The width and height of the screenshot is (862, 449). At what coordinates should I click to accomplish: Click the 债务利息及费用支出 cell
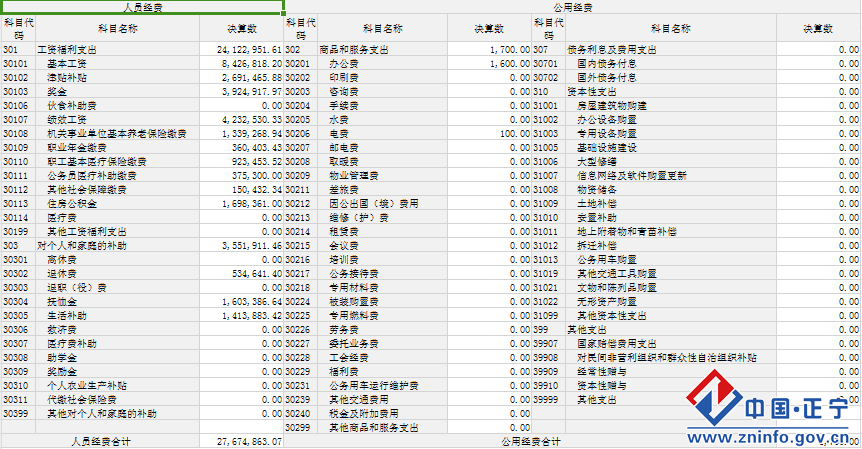pos(671,49)
